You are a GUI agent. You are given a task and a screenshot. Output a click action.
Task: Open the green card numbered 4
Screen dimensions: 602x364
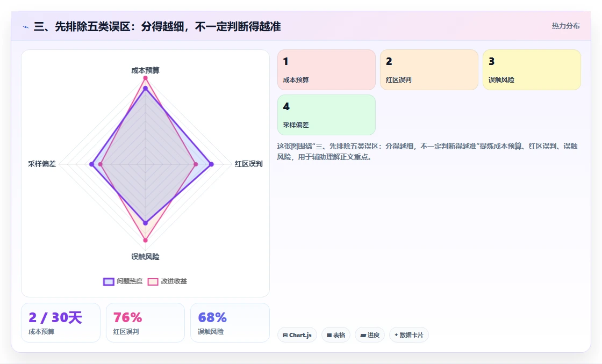click(326, 115)
